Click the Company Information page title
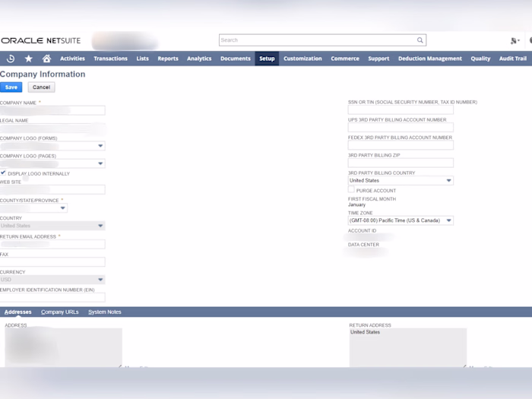532x399 pixels. coord(43,74)
